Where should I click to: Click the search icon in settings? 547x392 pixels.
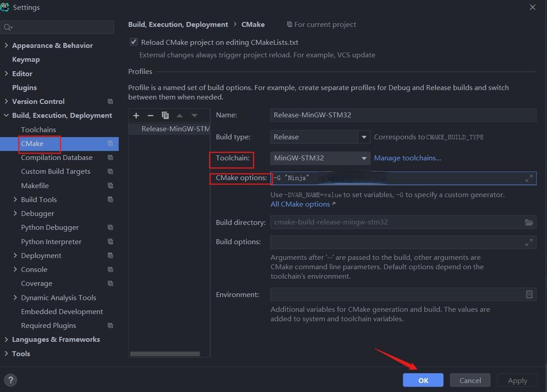click(8, 27)
